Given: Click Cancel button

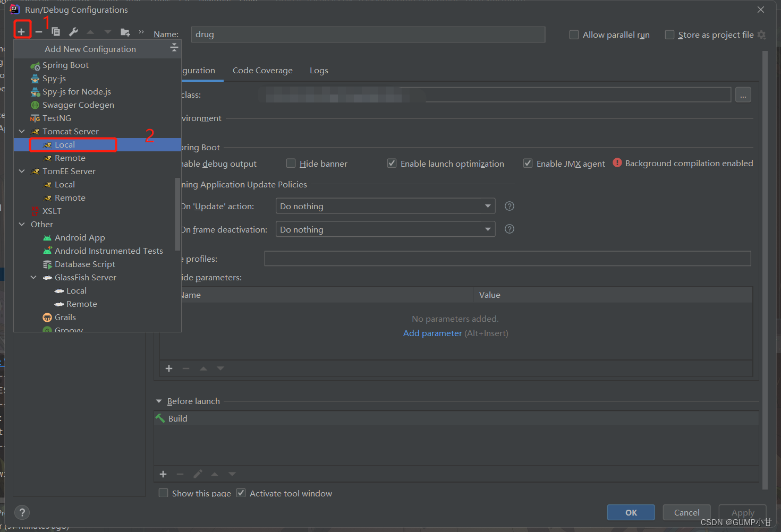Looking at the screenshot, I should coord(686,512).
